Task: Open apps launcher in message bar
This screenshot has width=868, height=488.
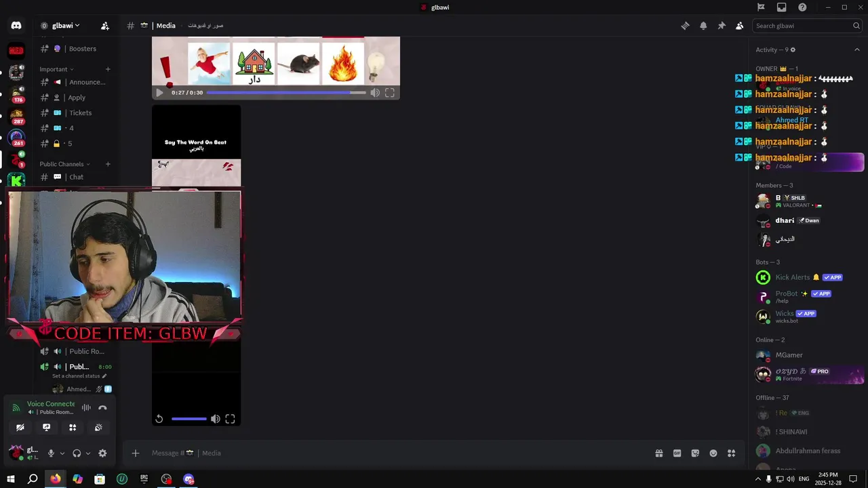Action: pos(731,453)
